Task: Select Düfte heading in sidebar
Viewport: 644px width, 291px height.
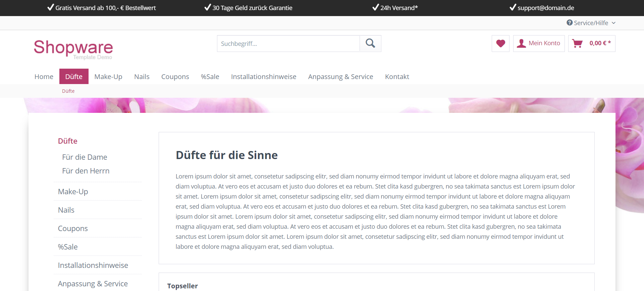Action: (x=68, y=141)
